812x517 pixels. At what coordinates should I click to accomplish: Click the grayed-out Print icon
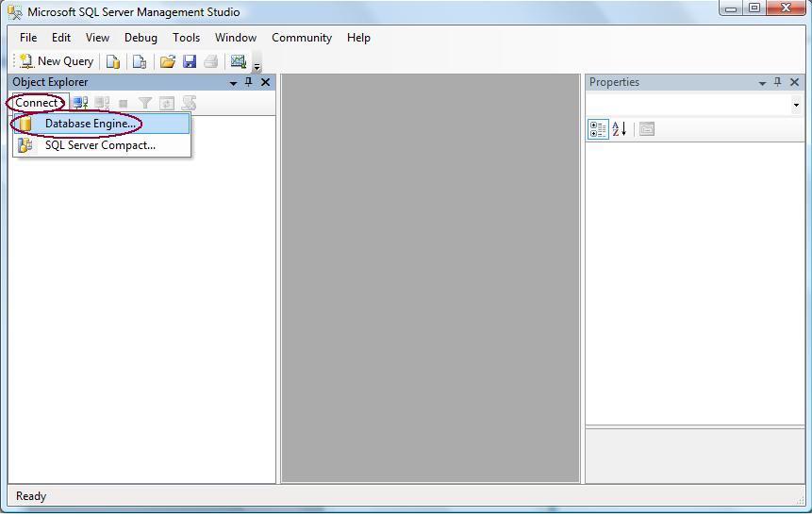coord(210,61)
